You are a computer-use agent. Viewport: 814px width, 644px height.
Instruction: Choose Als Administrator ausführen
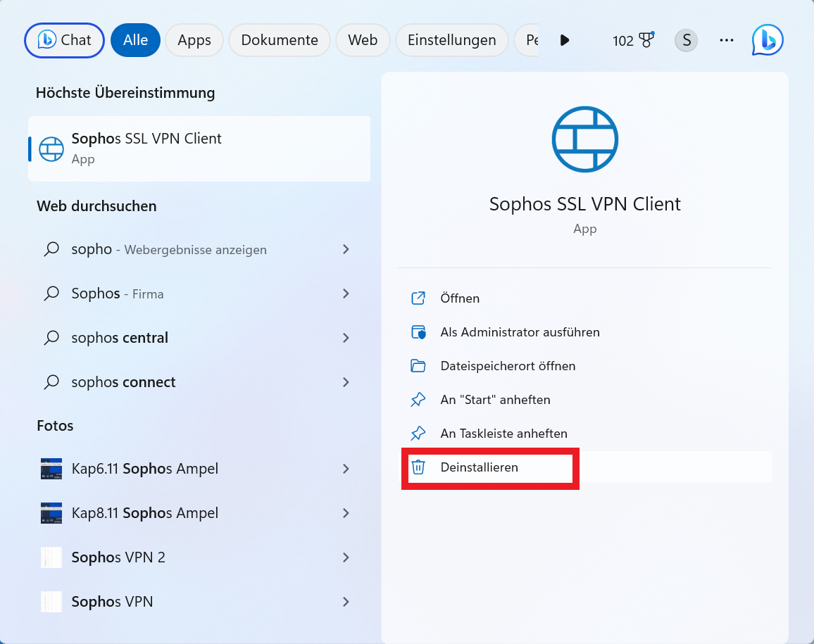(585, 332)
